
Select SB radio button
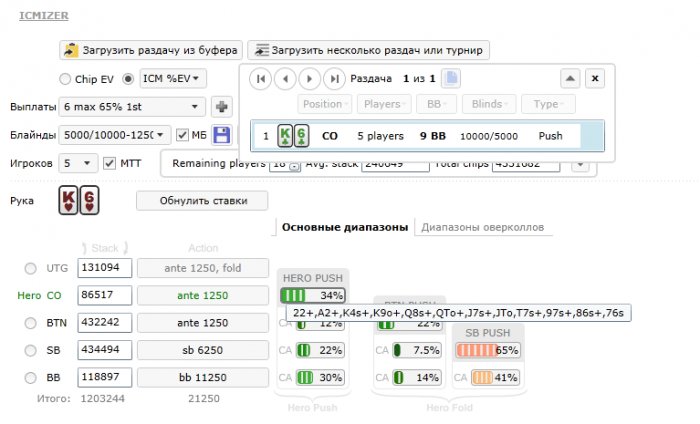[x=30, y=351]
